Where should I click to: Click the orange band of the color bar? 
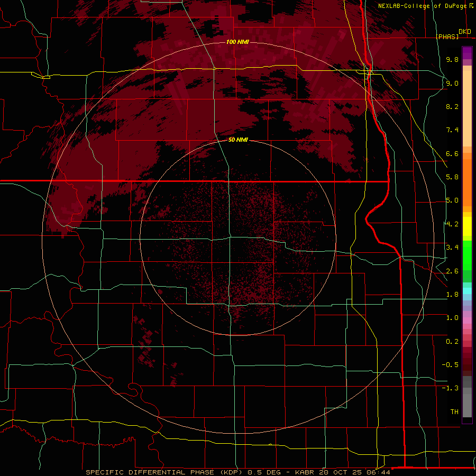pyautogui.click(x=467, y=182)
